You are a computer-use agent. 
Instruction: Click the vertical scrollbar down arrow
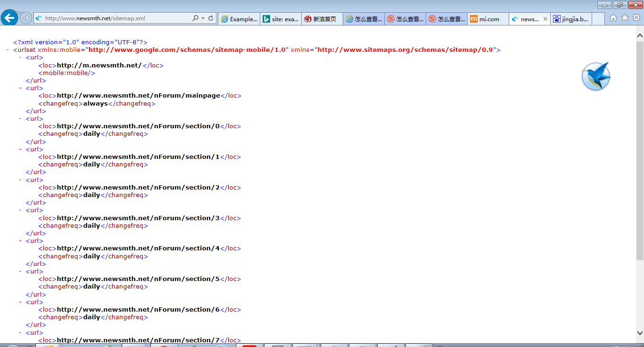coord(640,333)
